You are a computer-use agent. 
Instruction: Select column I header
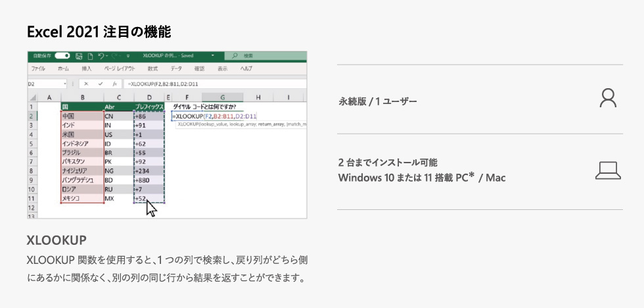click(x=288, y=97)
